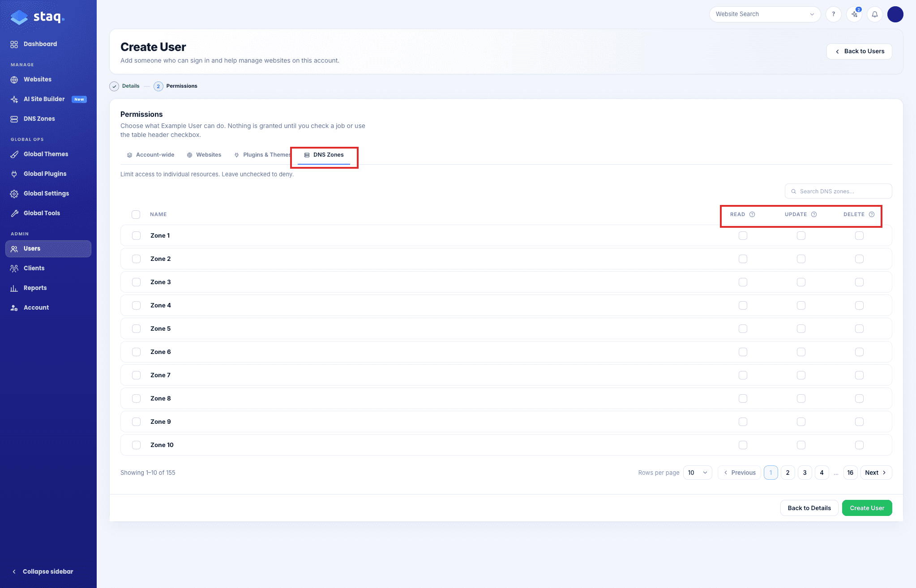Viewport: 916px width, 588px height.
Task: Open the Website Search dropdown
Action: click(765, 14)
